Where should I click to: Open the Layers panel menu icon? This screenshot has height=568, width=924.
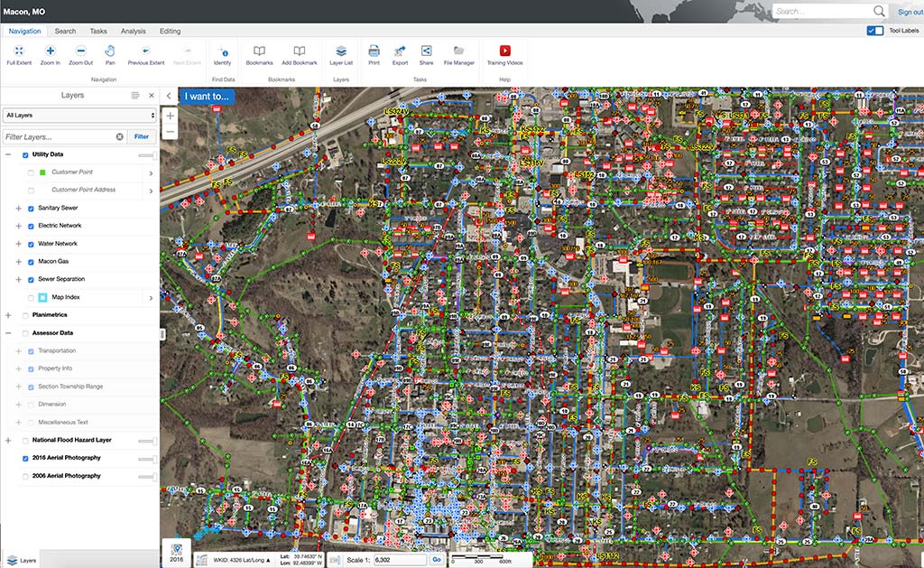[x=135, y=96]
